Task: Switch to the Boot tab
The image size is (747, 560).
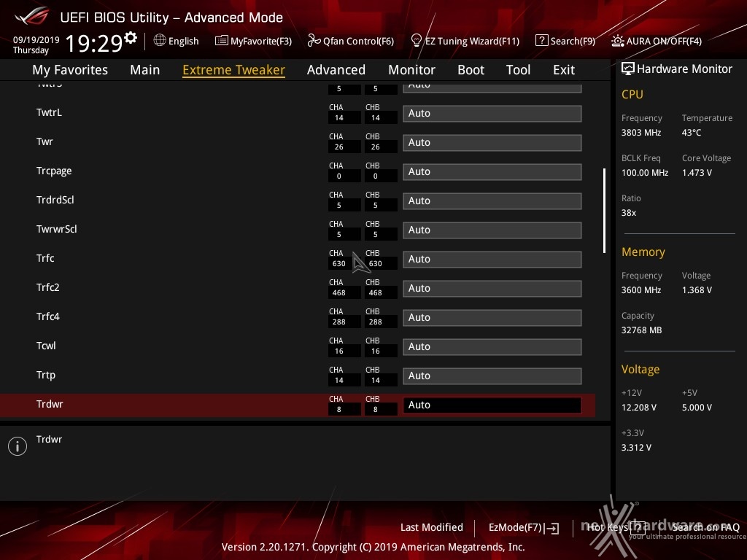Action: 471,70
